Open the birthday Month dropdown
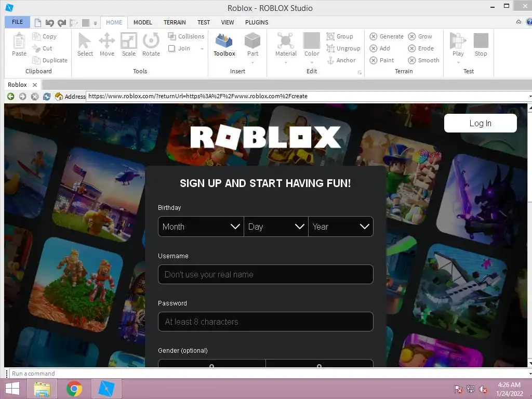532x399 pixels. pos(201,227)
